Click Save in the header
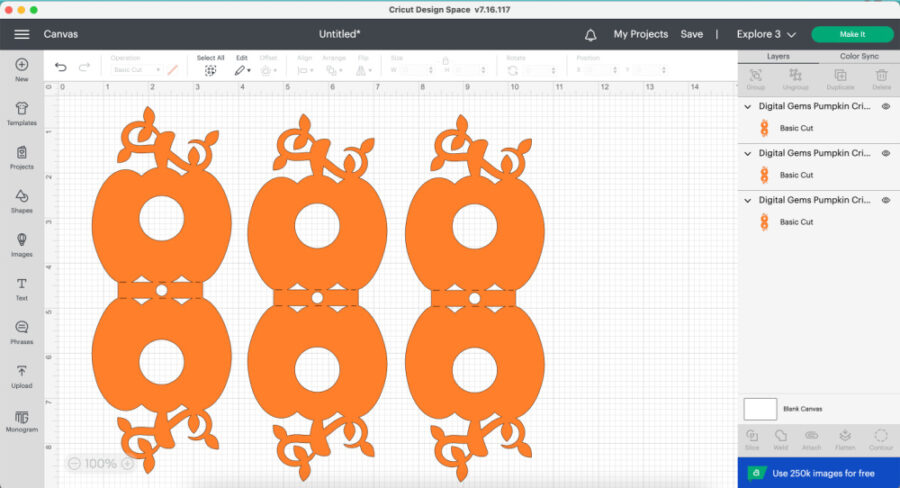The image size is (900, 488). [x=691, y=34]
